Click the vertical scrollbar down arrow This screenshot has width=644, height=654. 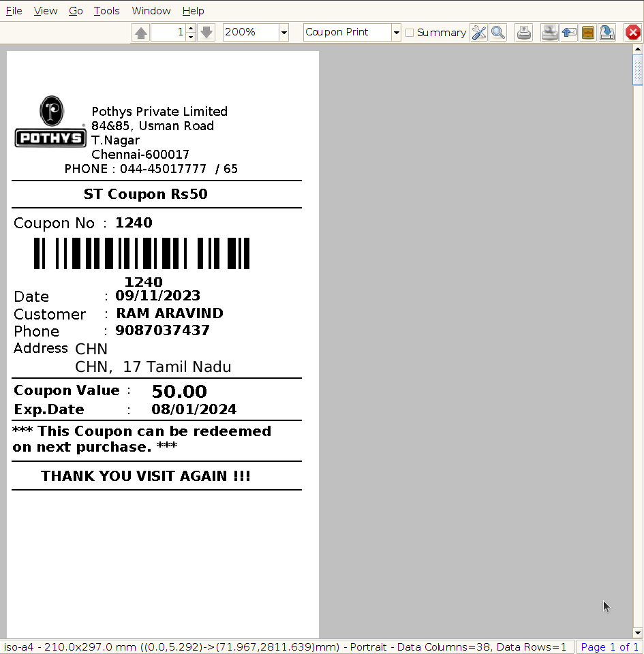point(638,633)
